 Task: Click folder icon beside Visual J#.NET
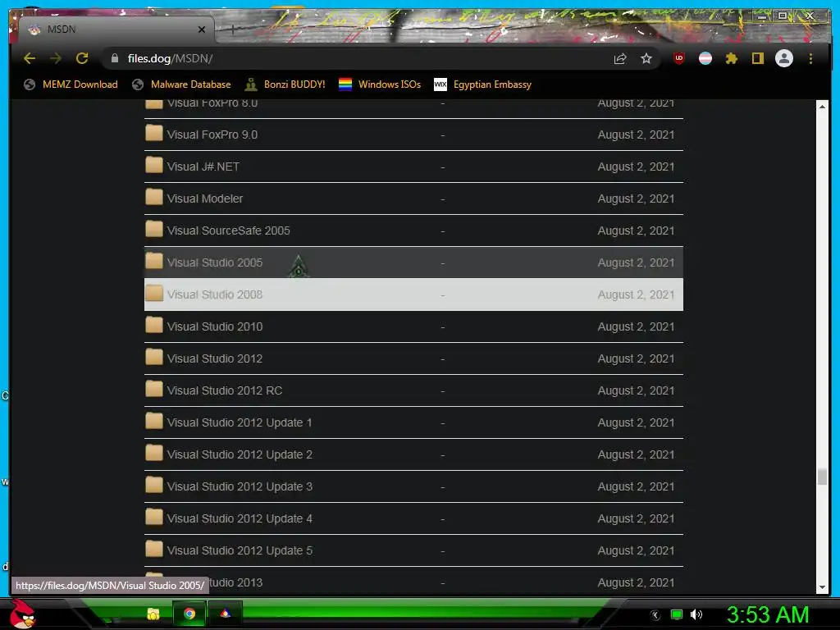point(153,165)
